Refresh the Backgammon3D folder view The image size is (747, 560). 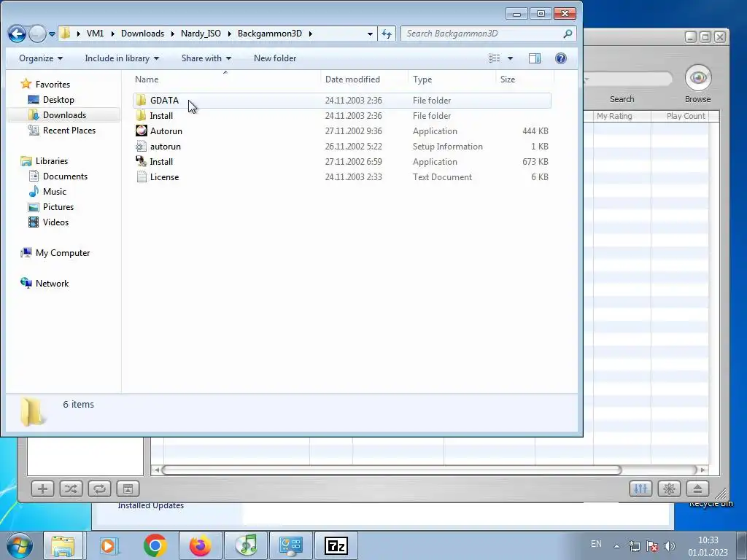387,34
